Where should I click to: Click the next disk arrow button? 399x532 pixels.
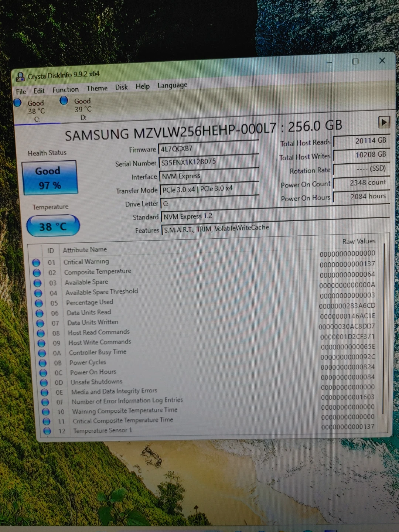click(384, 122)
